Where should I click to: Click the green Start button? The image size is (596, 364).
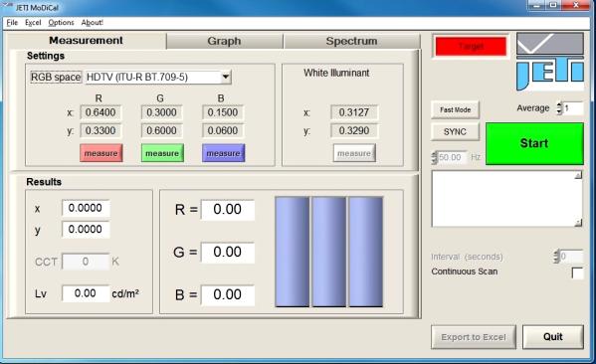(534, 143)
